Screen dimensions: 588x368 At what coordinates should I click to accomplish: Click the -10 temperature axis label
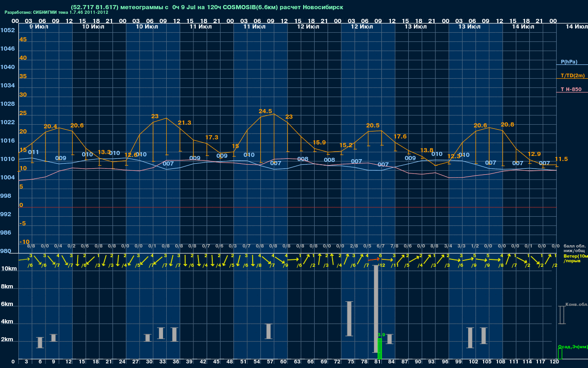pyautogui.click(x=25, y=242)
